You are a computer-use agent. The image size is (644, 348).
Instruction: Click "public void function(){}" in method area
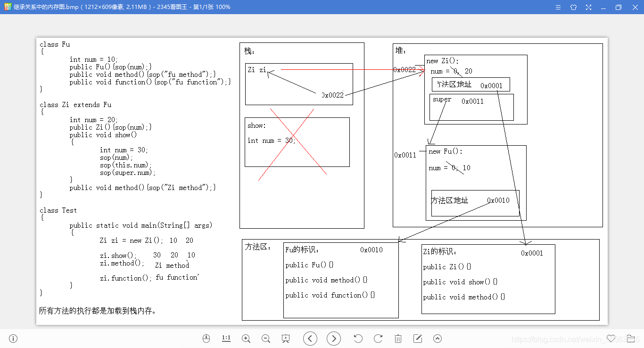tap(330, 295)
